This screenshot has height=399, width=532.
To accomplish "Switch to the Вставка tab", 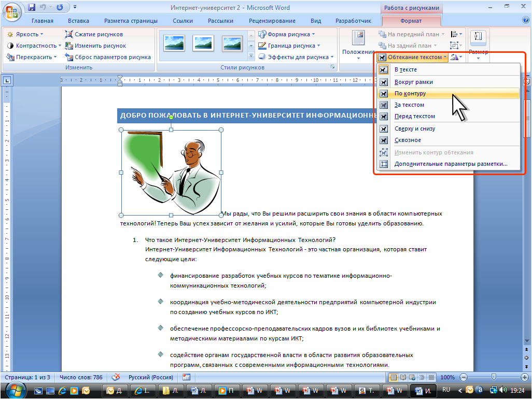I will click(78, 21).
